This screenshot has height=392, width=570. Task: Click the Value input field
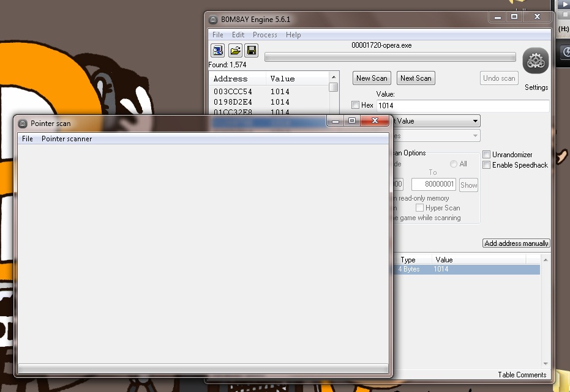[x=462, y=106]
